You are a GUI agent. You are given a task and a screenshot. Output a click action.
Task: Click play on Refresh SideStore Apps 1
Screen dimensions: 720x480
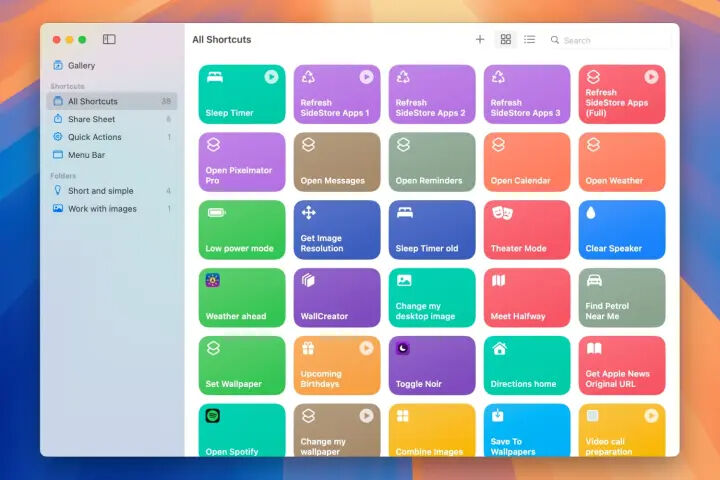point(366,77)
